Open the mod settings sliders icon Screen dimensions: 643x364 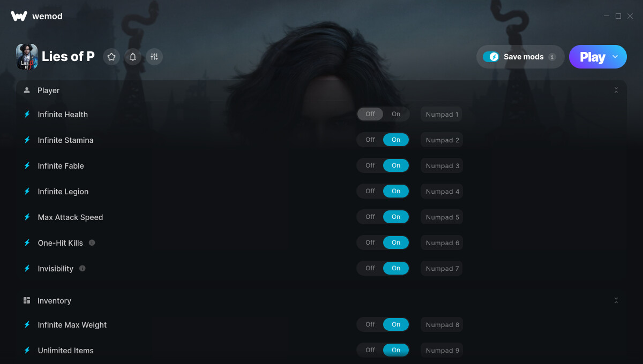pos(154,57)
